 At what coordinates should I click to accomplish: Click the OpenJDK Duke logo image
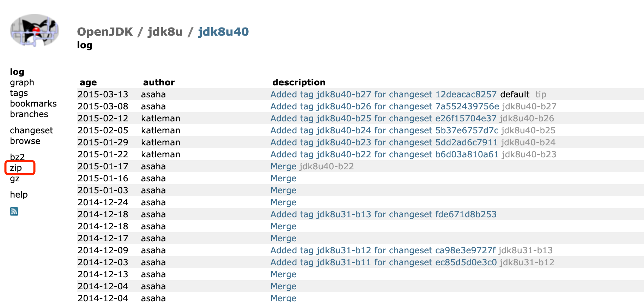pos(35,31)
